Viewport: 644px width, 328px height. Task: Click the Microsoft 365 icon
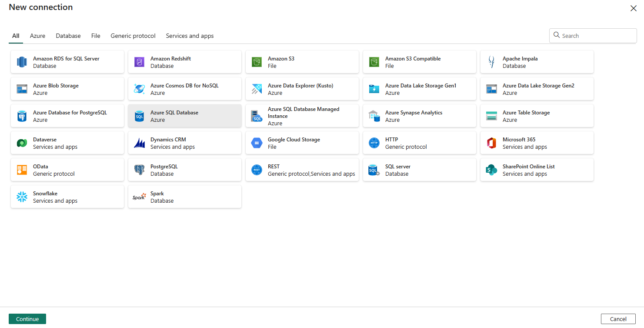[491, 143]
